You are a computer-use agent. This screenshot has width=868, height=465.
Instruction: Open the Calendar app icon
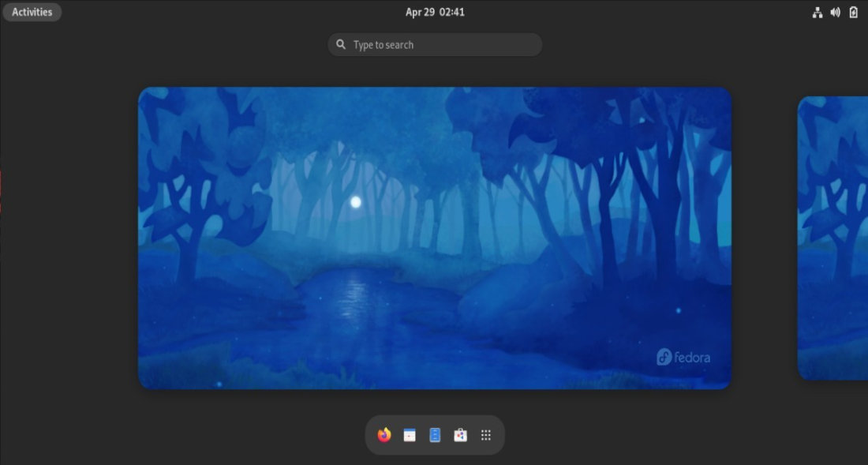coord(409,434)
